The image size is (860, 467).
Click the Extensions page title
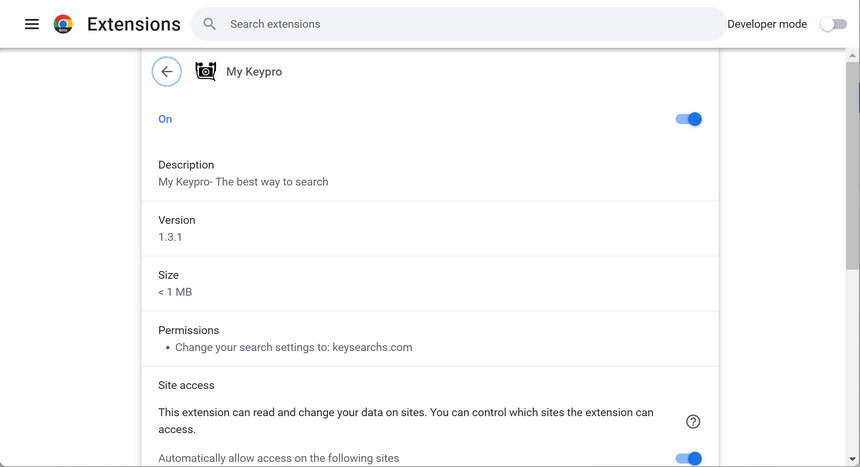point(134,24)
